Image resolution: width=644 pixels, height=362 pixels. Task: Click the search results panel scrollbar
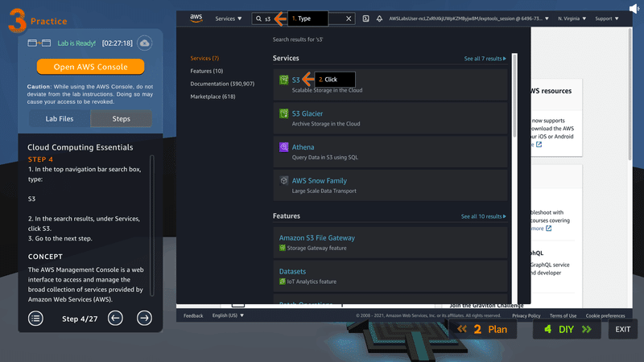click(514, 95)
